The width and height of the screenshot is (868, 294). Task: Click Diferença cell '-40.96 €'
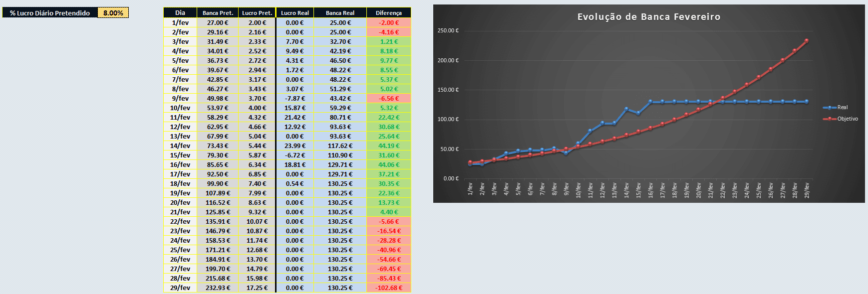388,250
